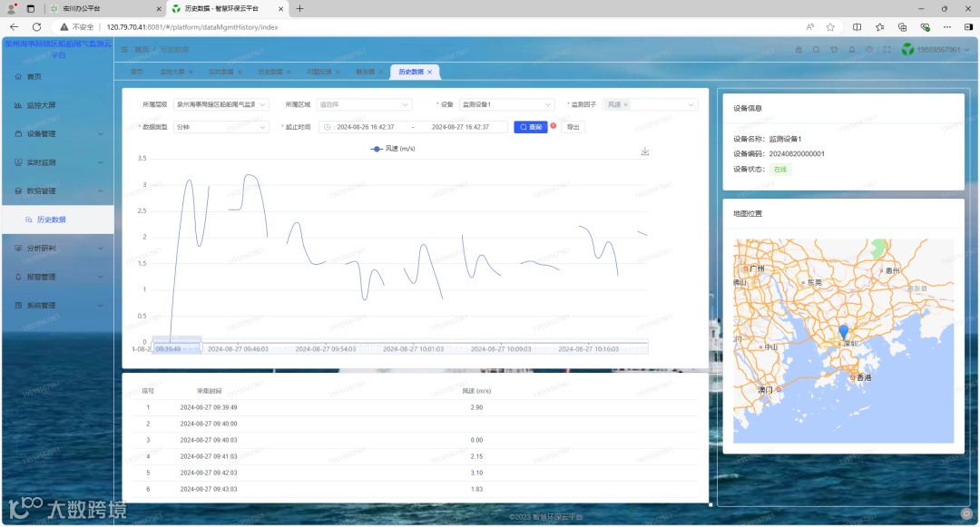The width and height of the screenshot is (980, 527).
Task: Click browser split screen icon
Action: (x=857, y=27)
